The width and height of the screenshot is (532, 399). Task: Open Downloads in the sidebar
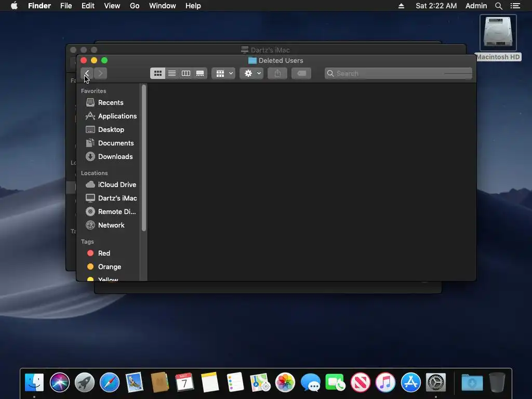click(109, 156)
